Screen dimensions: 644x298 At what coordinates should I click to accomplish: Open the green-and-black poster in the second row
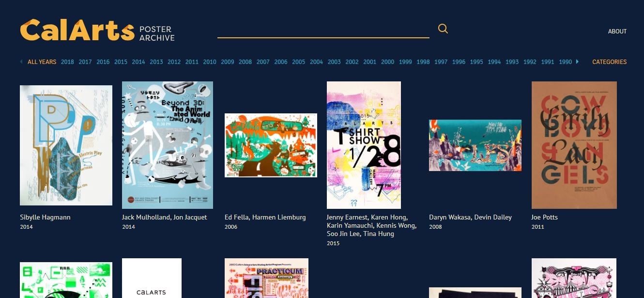tap(66, 280)
